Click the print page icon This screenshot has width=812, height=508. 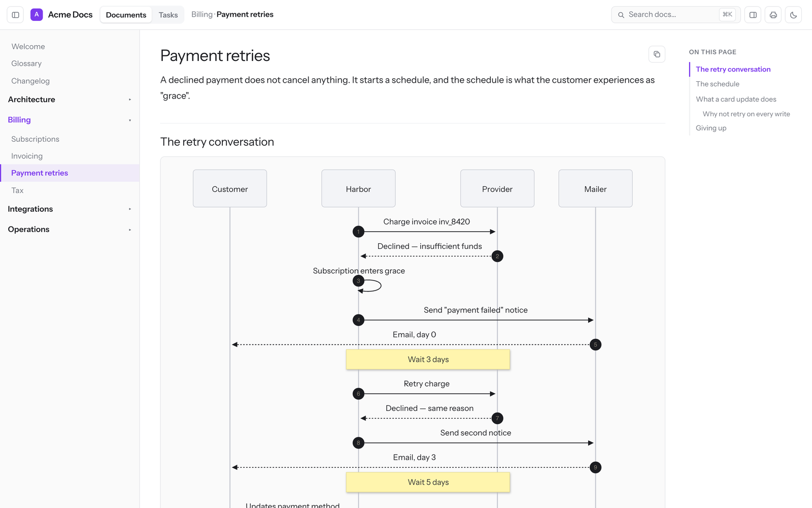pyautogui.click(x=773, y=15)
